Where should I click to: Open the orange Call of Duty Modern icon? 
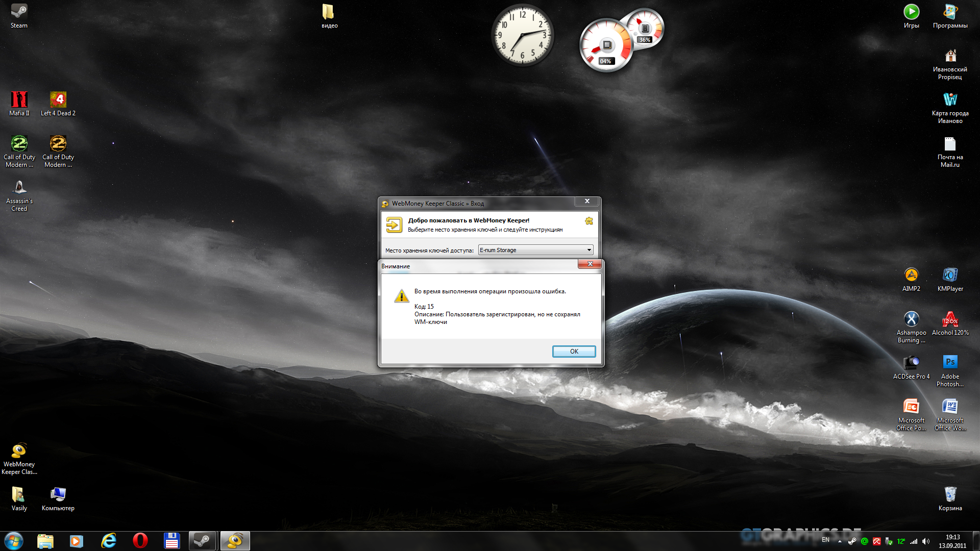pos(58,151)
